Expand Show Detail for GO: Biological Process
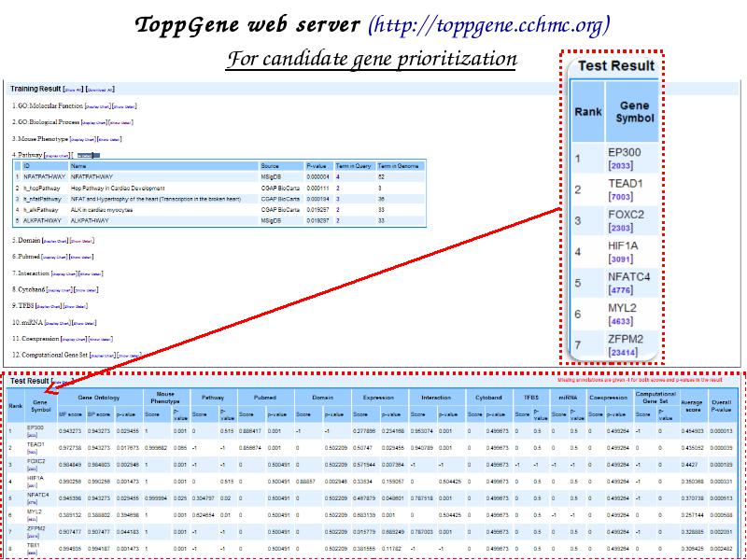Viewport: 747px width, 560px height. [x=121, y=123]
